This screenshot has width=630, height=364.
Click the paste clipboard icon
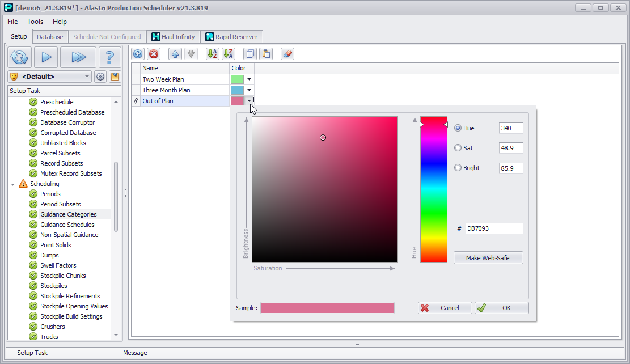click(266, 54)
